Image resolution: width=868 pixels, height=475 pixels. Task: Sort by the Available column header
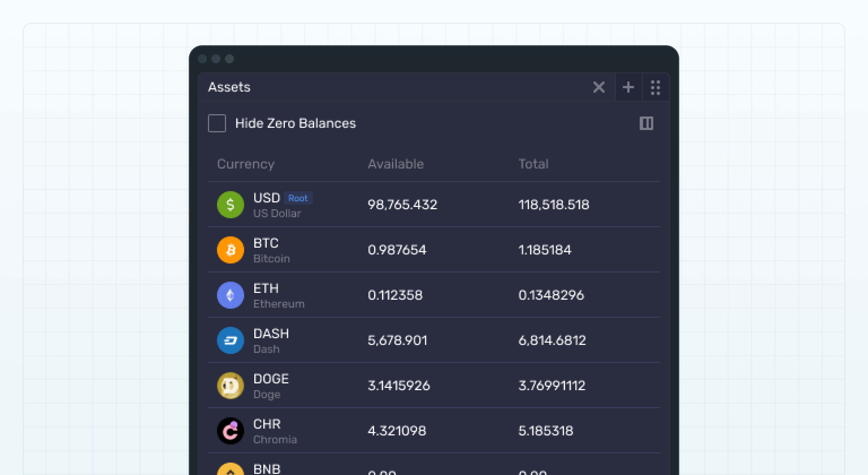(396, 164)
